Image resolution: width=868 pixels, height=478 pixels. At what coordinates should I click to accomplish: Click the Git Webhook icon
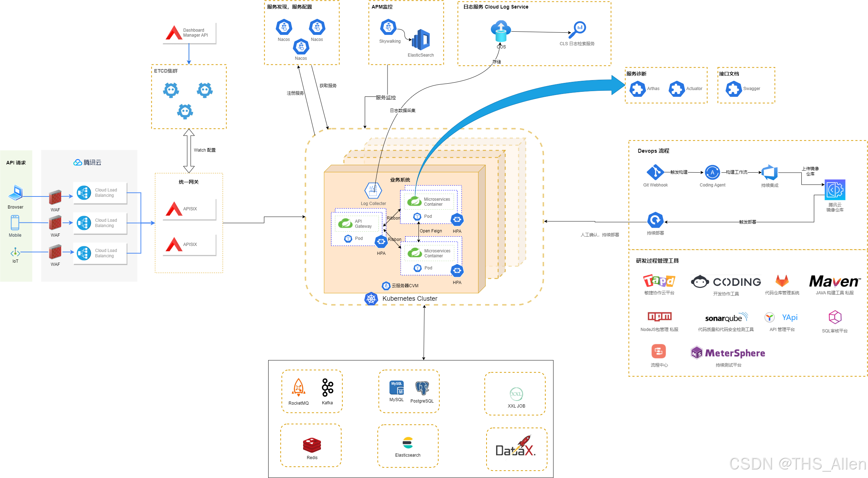point(655,172)
